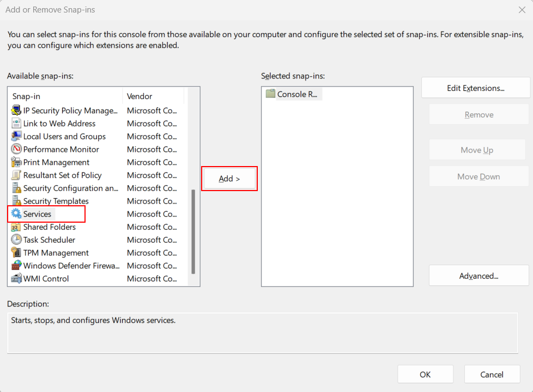
Task: Click the Add > button
Action: pyautogui.click(x=229, y=179)
